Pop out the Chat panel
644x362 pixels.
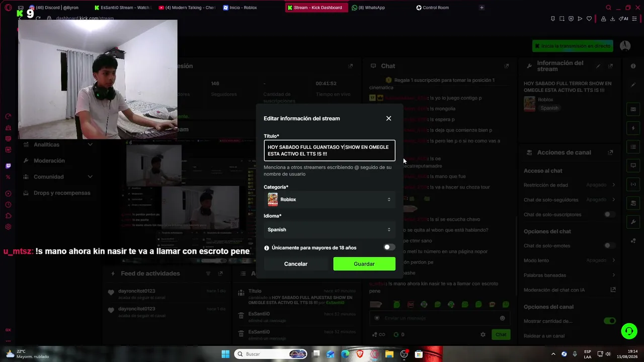[x=506, y=66]
